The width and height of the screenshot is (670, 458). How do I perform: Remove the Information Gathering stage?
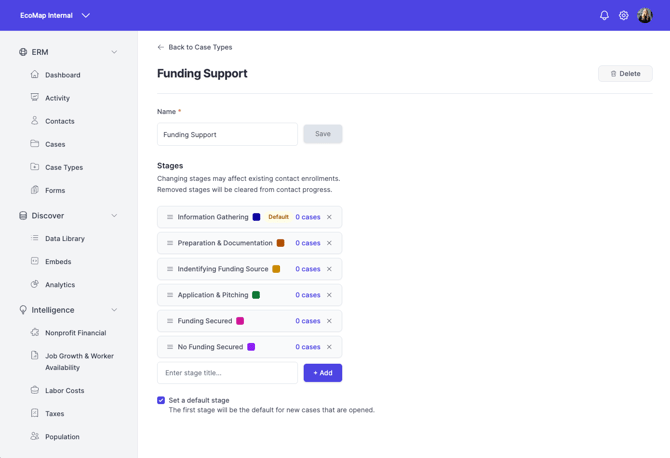coord(329,217)
